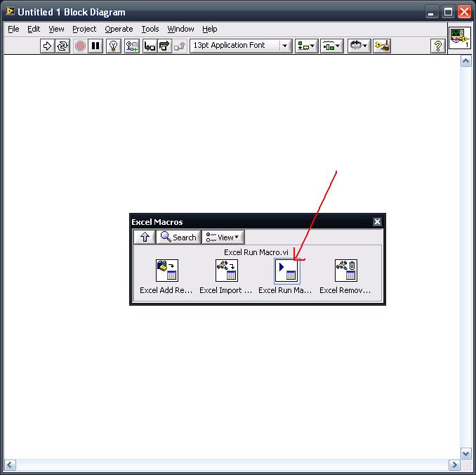
Task: Click Step Into button
Action: (150, 46)
